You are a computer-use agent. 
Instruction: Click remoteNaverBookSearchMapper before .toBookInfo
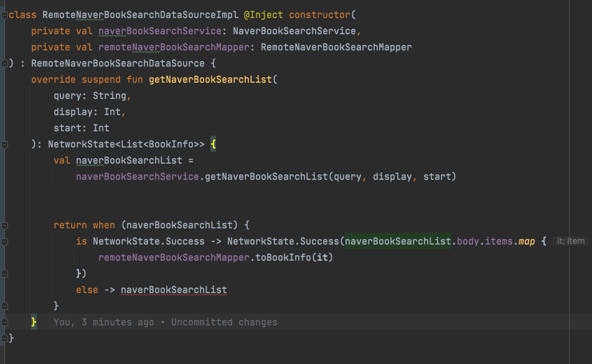tap(174, 258)
